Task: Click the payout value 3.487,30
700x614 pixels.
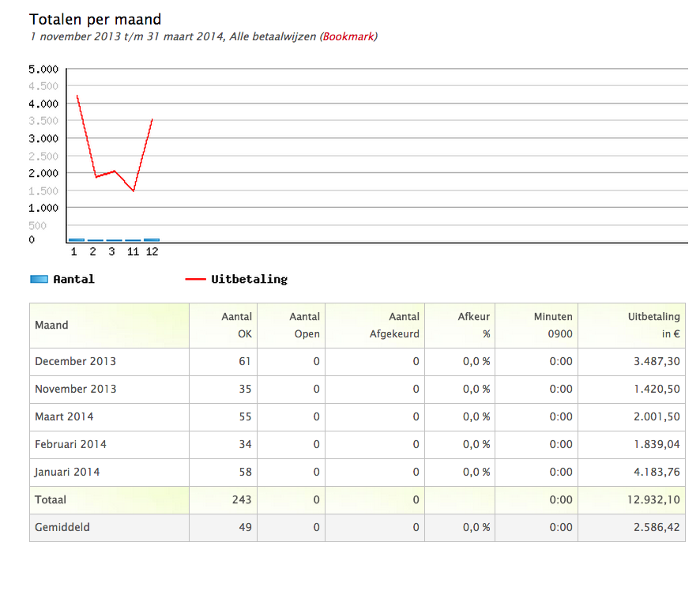Action: pyautogui.click(x=657, y=361)
